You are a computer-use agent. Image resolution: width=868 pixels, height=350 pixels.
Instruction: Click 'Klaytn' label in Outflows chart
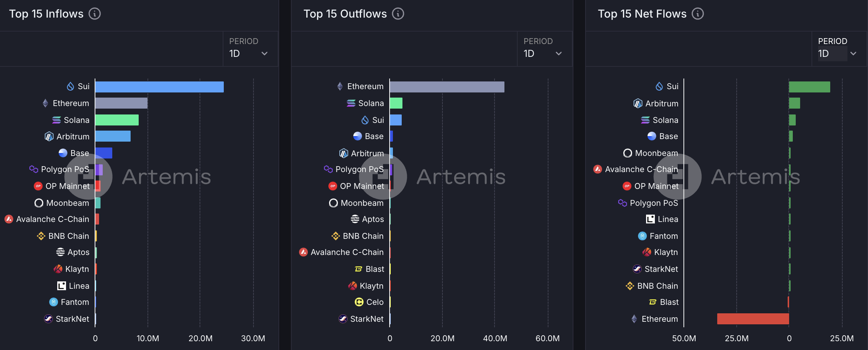click(x=372, y=286)
